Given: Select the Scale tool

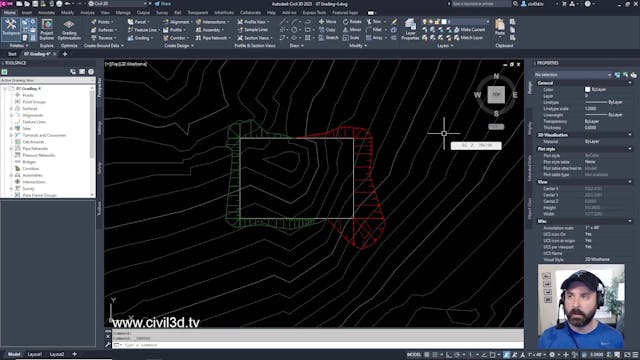Looking at the screenshot, I should [351, 38].
